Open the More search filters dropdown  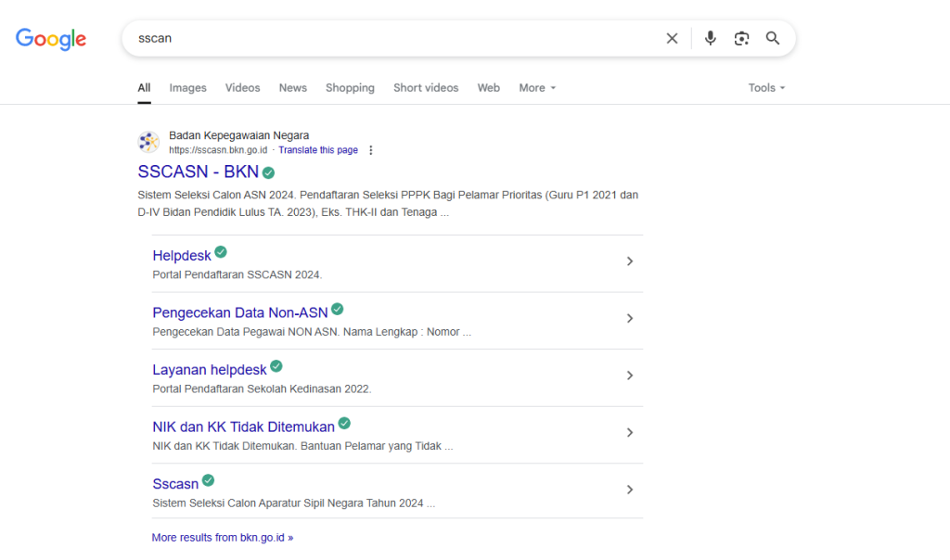click(537, 88)
